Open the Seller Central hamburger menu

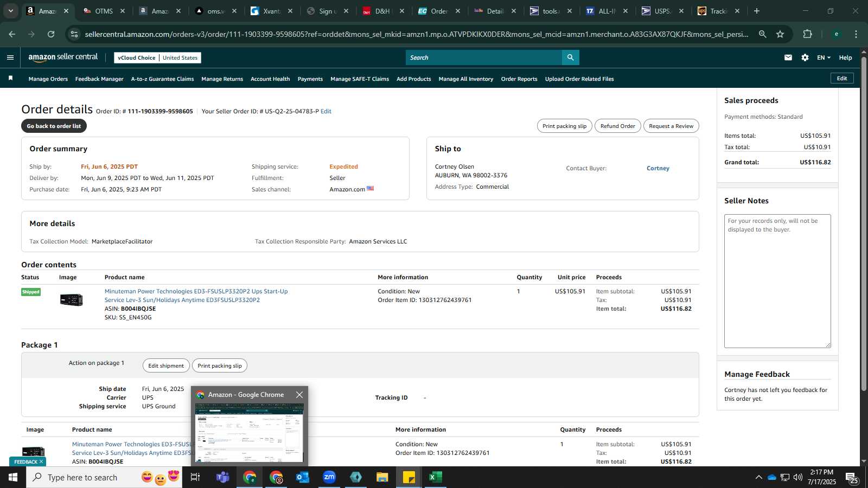tap(10, 57)
